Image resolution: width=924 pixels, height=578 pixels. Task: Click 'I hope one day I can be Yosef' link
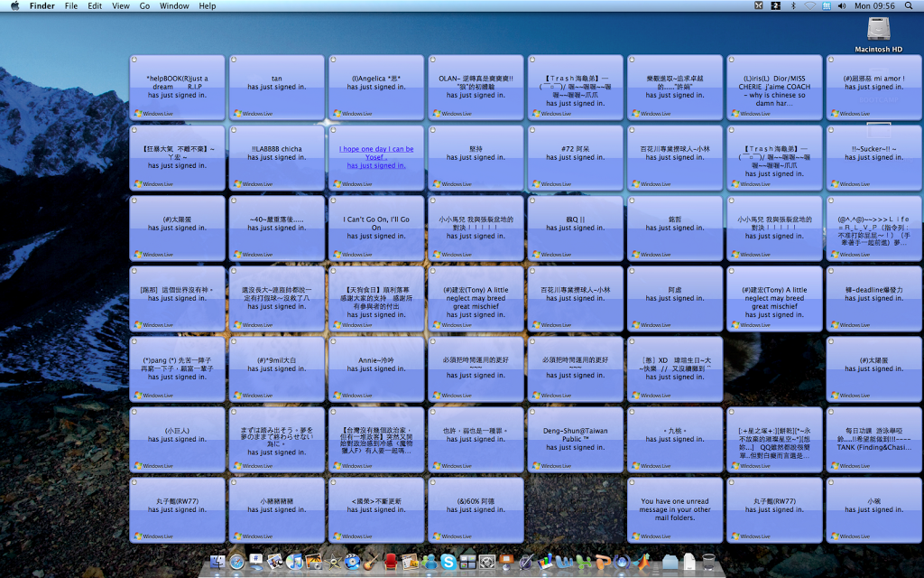click(x=376, y=154)
